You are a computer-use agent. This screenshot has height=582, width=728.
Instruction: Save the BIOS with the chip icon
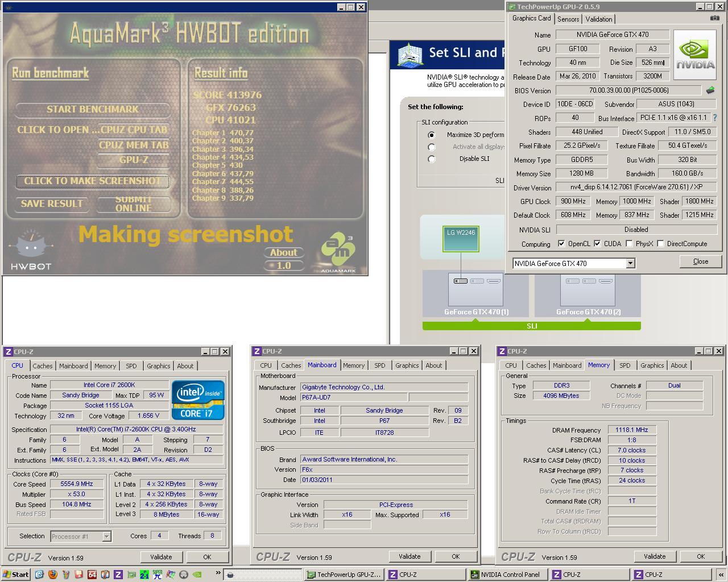click(x=710, y=90)
